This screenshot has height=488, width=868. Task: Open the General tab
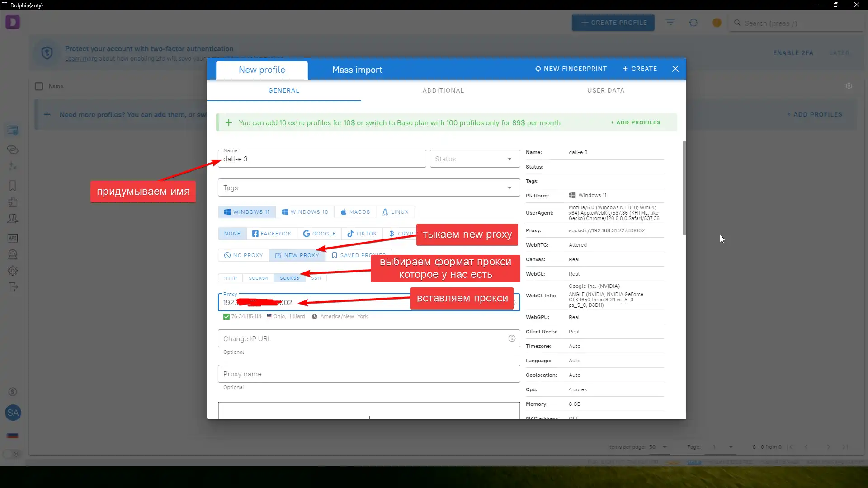click(x=284, y=90)
